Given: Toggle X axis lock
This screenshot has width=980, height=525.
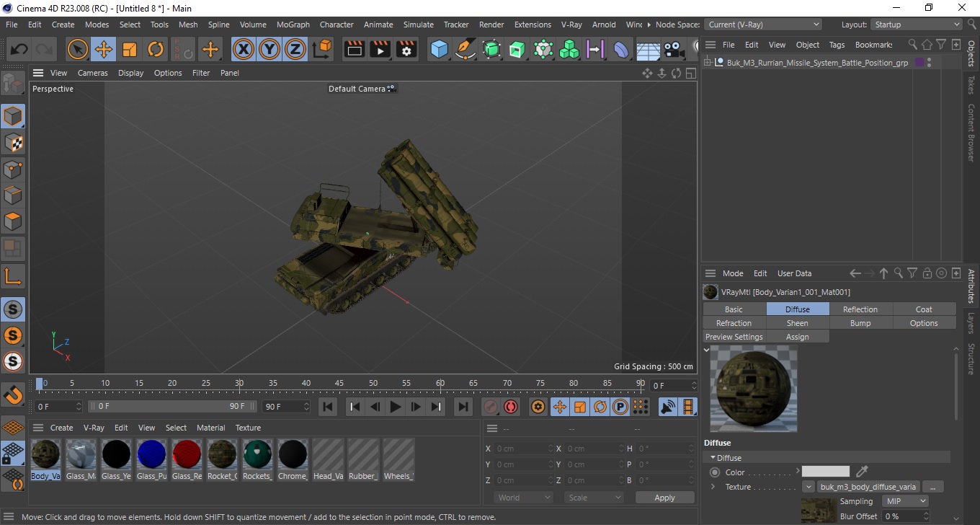Looking at the screenshot, I should click(x=244, y=50).
